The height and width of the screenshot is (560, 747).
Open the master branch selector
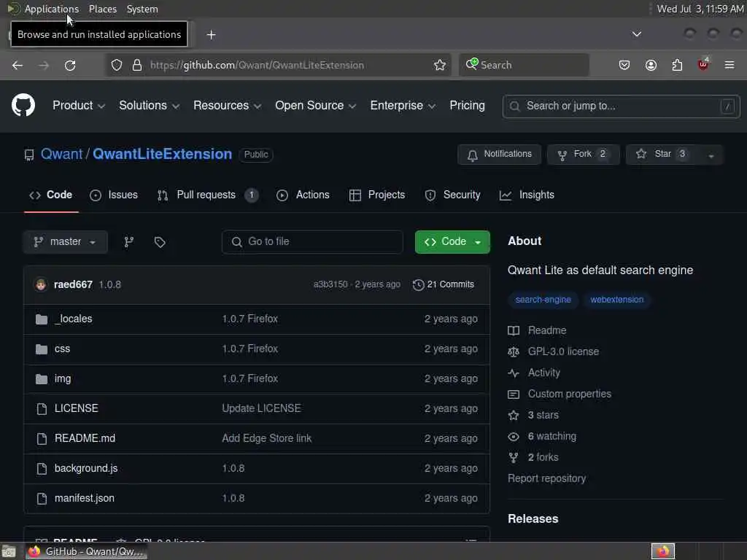point(65,242)
